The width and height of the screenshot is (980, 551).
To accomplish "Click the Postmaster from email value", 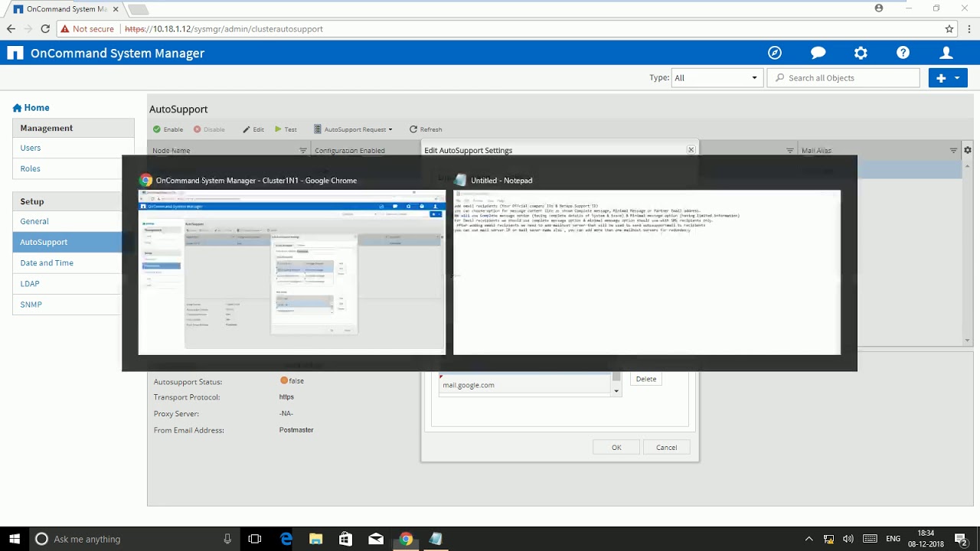I will [x=296, y=430].
